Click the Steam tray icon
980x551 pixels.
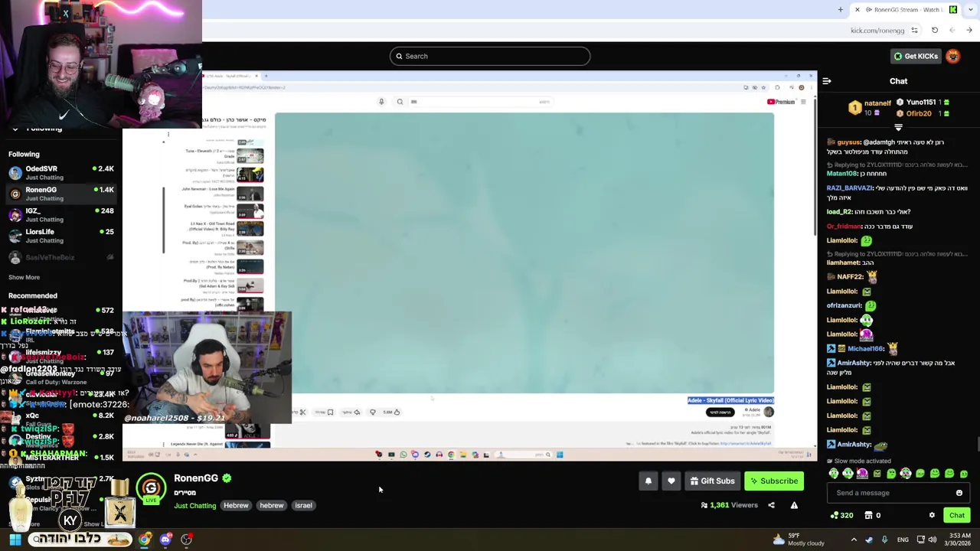[869, 540]
